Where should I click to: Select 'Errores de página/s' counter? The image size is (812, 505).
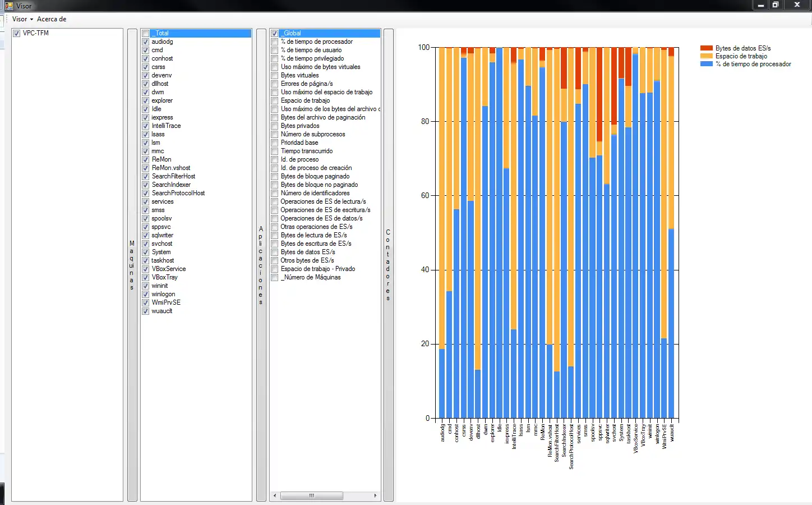click(307, 84)
